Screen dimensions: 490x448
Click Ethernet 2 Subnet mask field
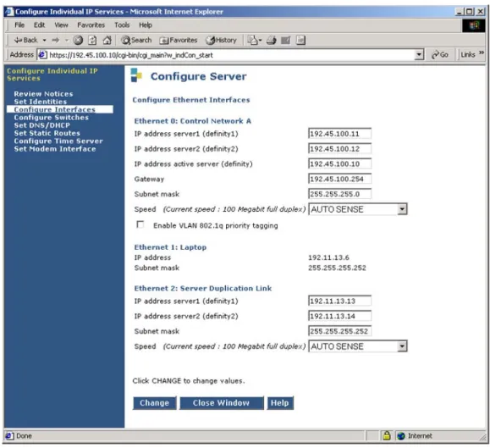tap(339, 331)
